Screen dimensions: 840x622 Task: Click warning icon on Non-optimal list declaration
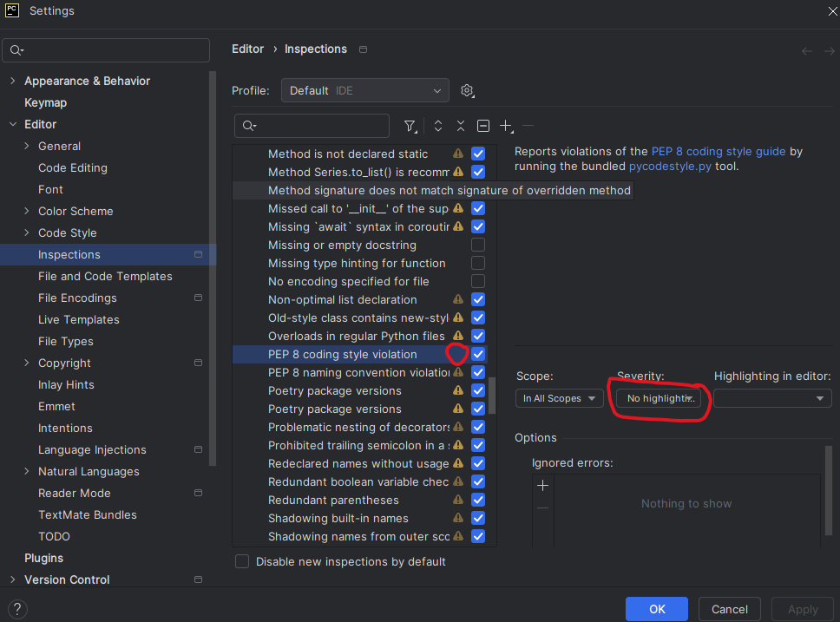coord(458,299)
